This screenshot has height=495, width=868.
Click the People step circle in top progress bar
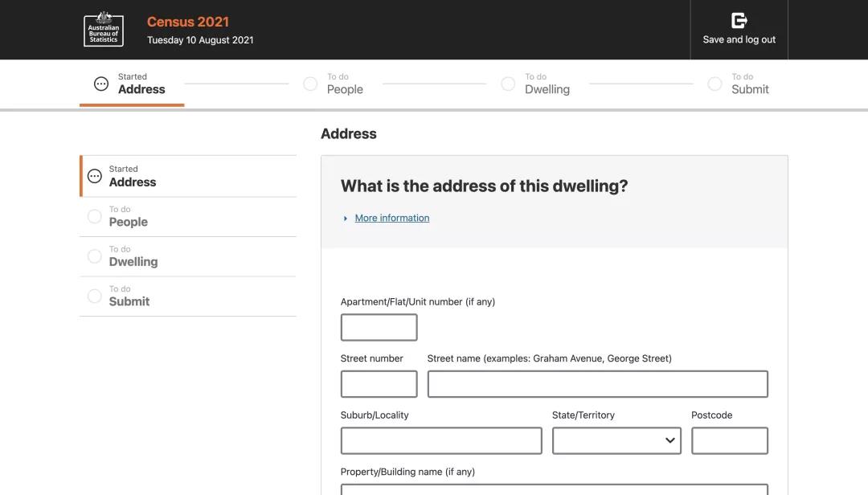click(310, 84)
